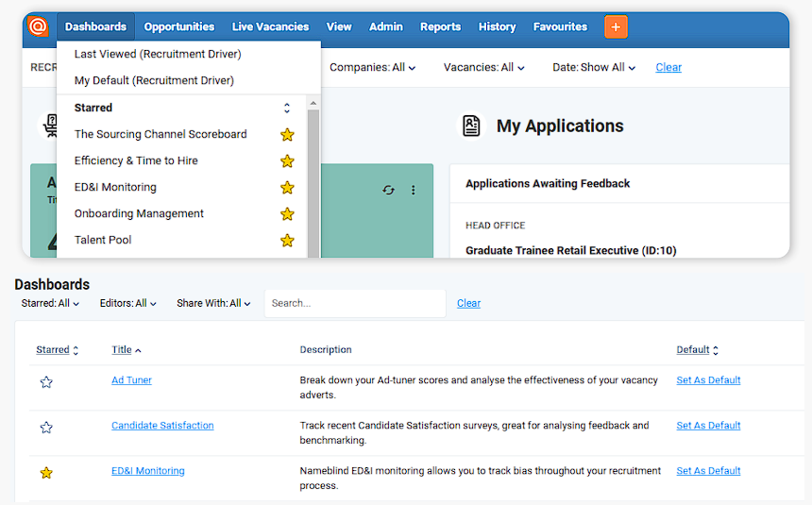Click the orange plus button in navbar

point(616,27)
